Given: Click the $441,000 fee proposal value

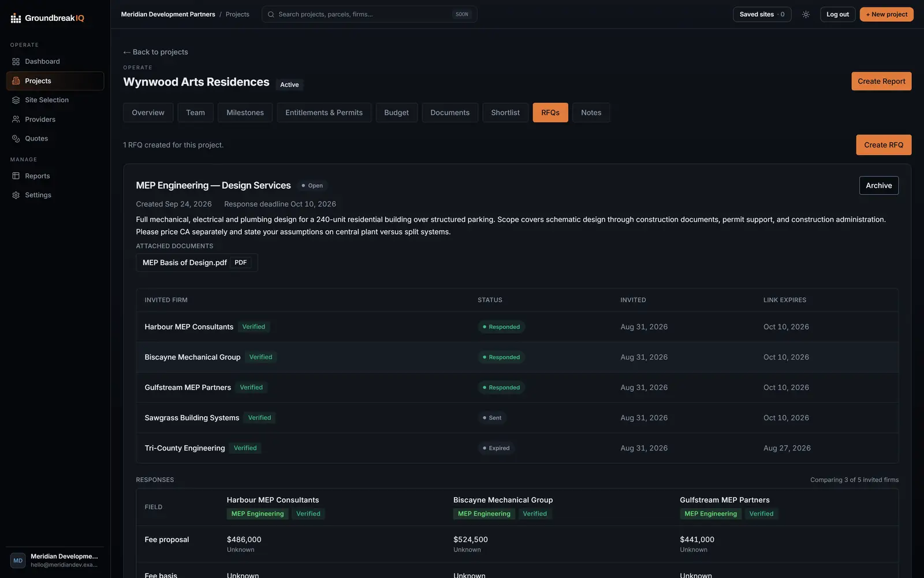Looking at the screenshot, I should (697, 540).
